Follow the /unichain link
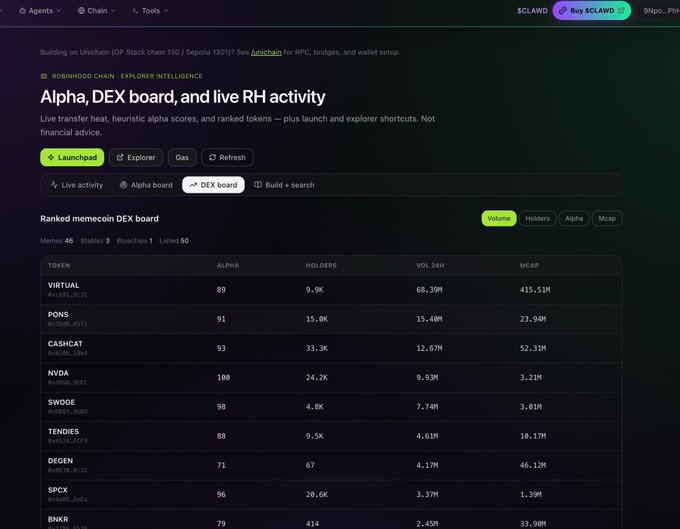The height and width of the screenshot is (529, 680). [x=266, y=52]
